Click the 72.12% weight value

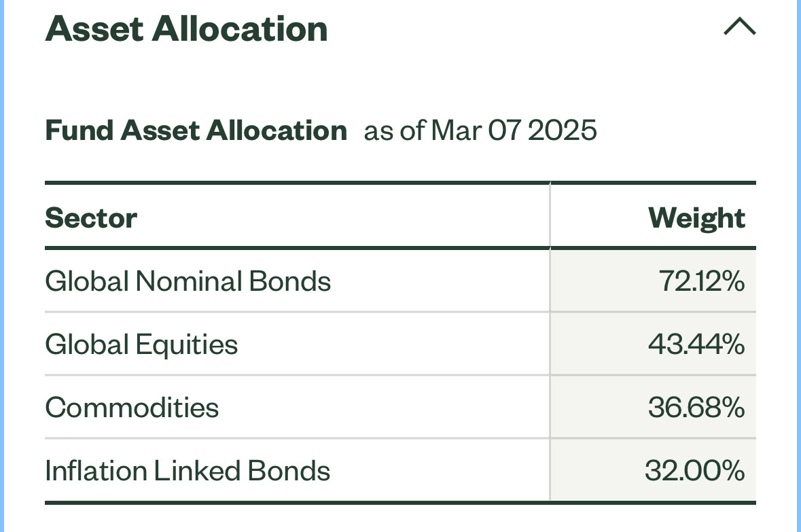[x=702, y=281]
